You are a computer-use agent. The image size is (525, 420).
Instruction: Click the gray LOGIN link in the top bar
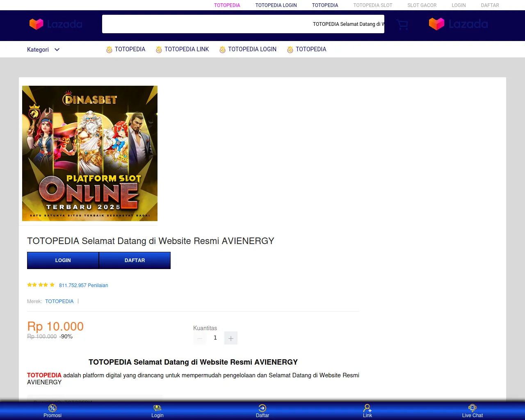(x=459, y=5)
